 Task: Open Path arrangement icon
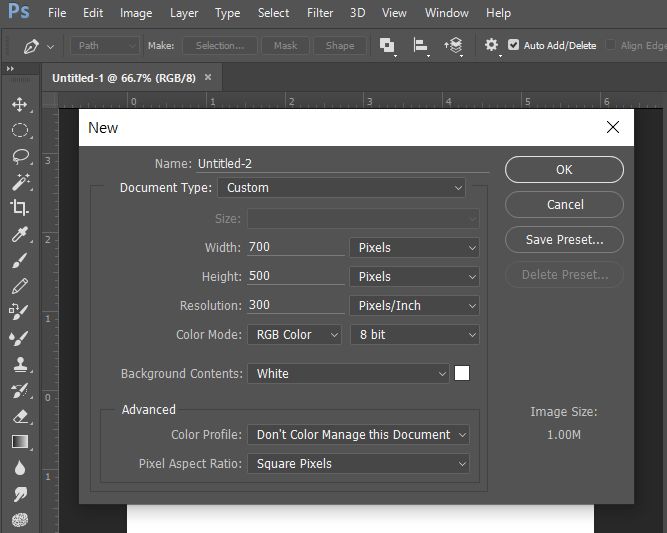[453, 46]
